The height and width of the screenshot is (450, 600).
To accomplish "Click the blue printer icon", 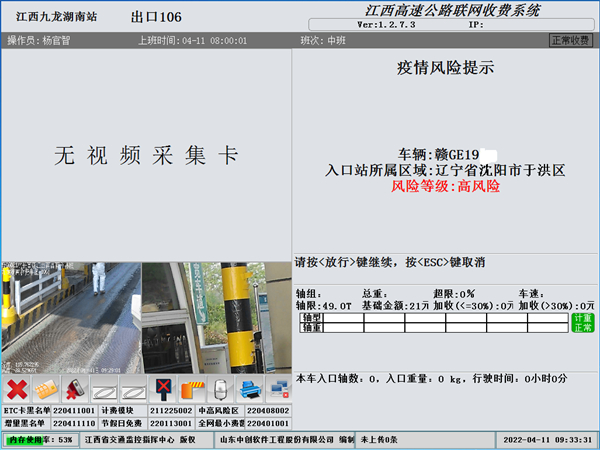I will tap(251, 388).
